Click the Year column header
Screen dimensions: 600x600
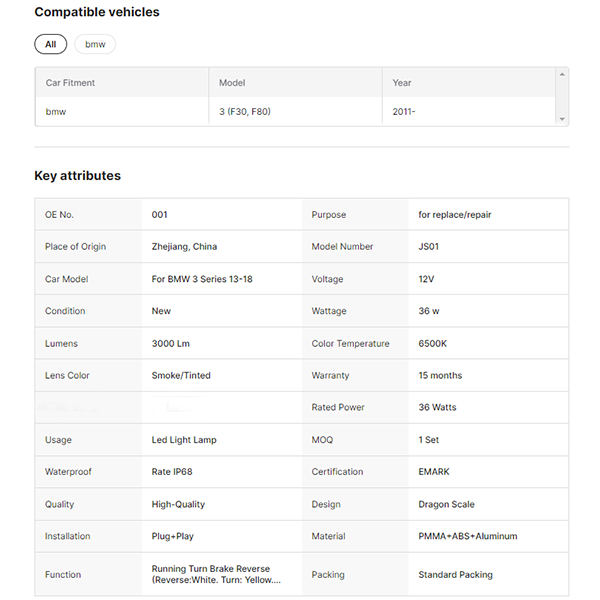pos(402,83)
